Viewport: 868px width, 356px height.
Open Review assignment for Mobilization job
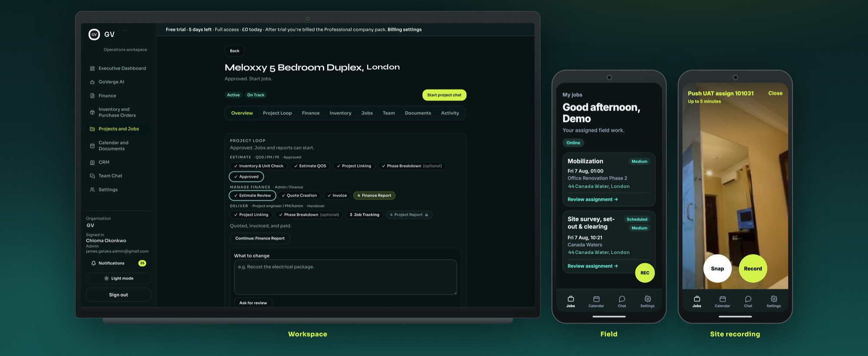592,199
